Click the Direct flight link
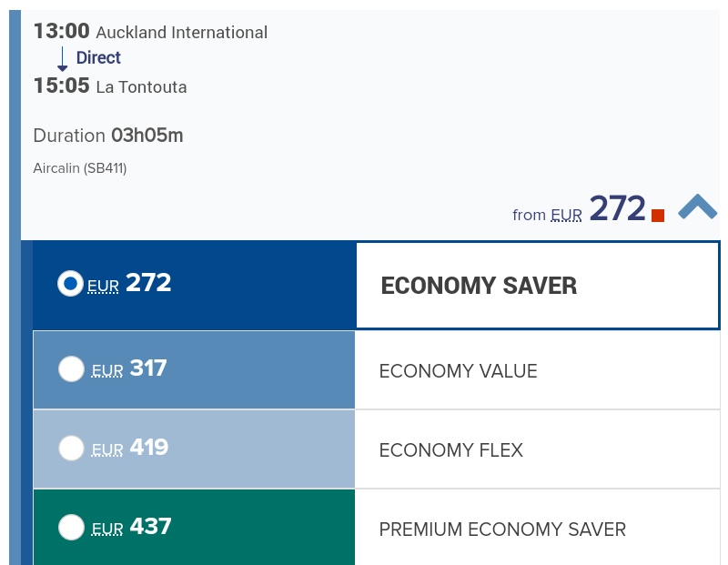This screenshot has width=728, height=565. tap(98, 58)
